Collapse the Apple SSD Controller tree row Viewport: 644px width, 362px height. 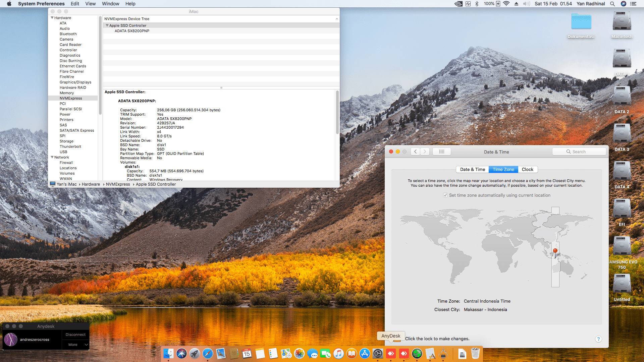tap(107, 25)
